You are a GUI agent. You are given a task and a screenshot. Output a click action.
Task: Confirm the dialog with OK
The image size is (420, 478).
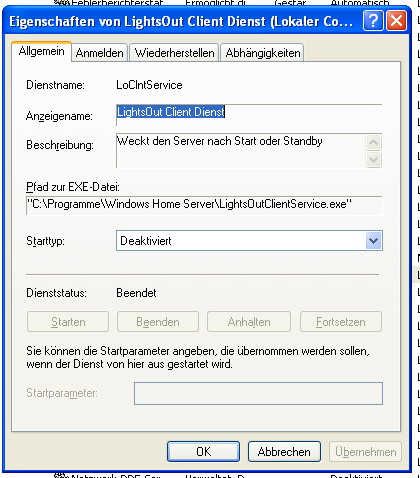tap(203, 452)
